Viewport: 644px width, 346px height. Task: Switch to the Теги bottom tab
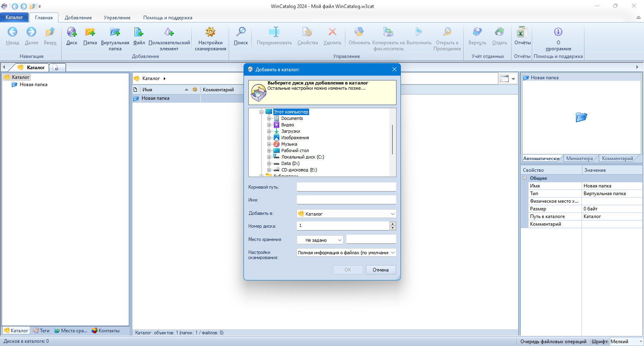41,331
